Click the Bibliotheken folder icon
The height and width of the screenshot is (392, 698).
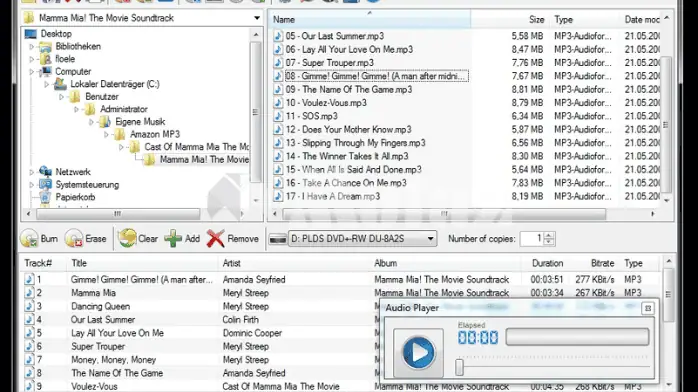tap(45, 46)
